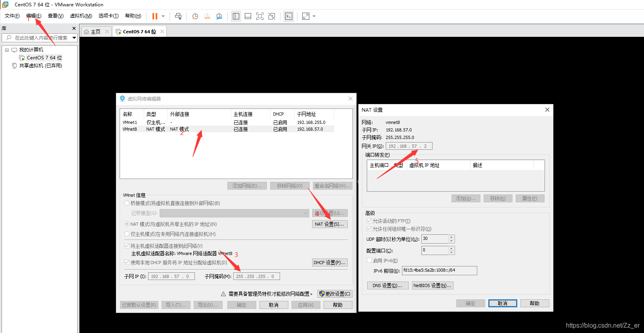Click the VMware logo in title bar
Viewport: 644px width, 333px height.
[6, 4]
